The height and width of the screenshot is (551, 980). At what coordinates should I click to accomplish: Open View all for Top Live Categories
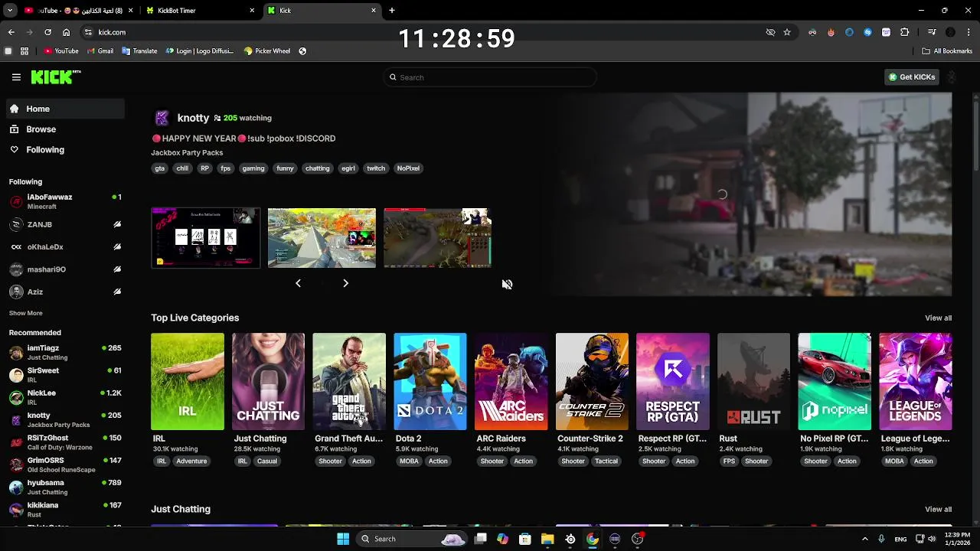(x=938, y=318)
